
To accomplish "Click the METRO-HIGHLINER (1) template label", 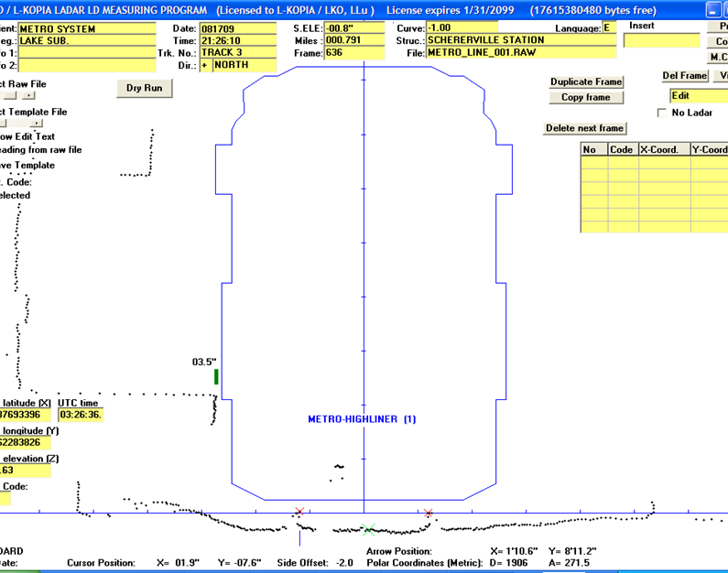I will coord(362,419).
